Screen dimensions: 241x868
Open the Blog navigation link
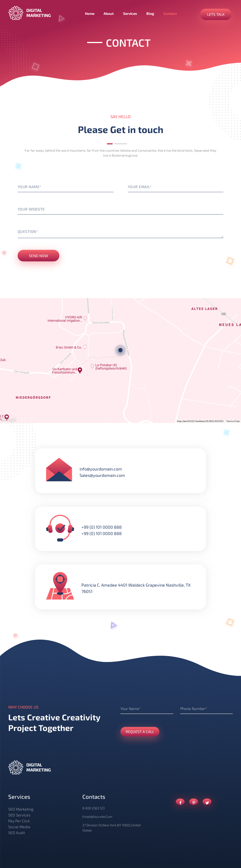(150, 14)
